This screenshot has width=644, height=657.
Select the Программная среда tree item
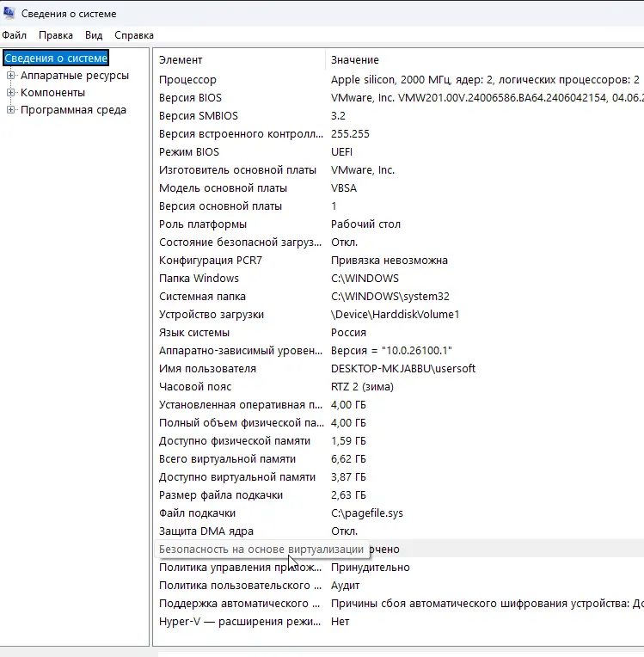(73, 110)
